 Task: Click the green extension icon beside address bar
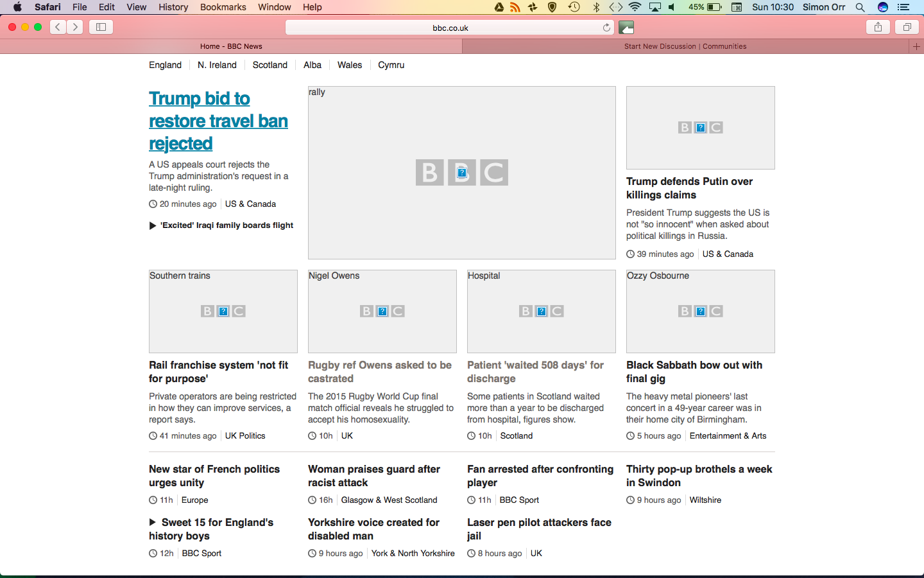coord(626,28)
